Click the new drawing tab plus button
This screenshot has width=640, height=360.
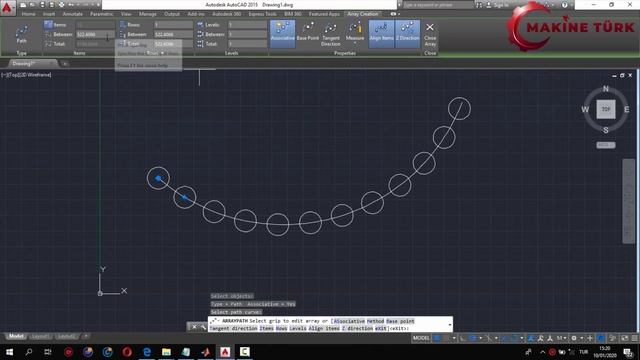(x=65, y=64)
